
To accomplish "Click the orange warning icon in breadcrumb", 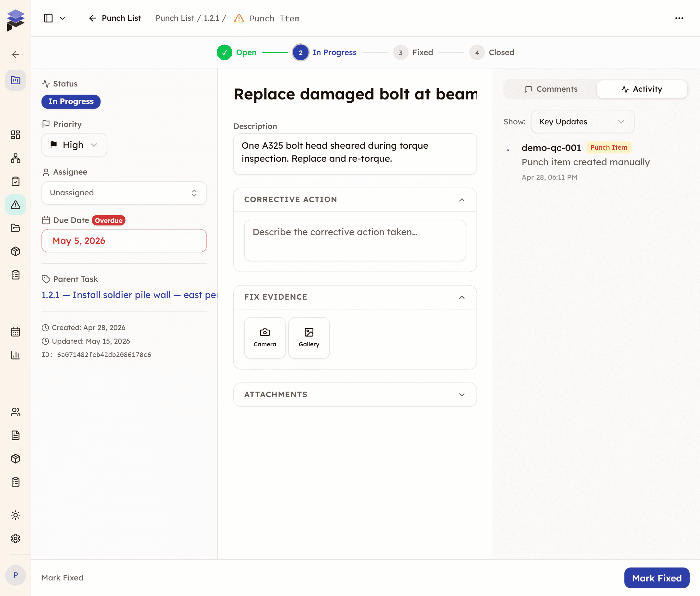I will coord(239,18).
